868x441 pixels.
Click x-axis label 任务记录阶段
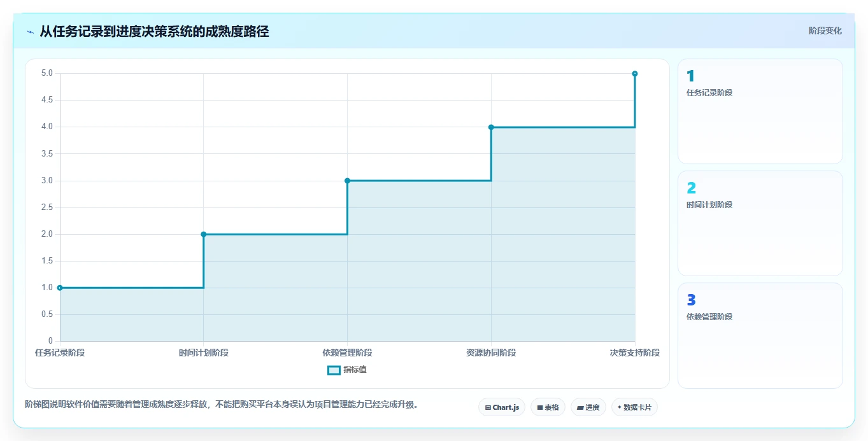(x=60, y=353)
